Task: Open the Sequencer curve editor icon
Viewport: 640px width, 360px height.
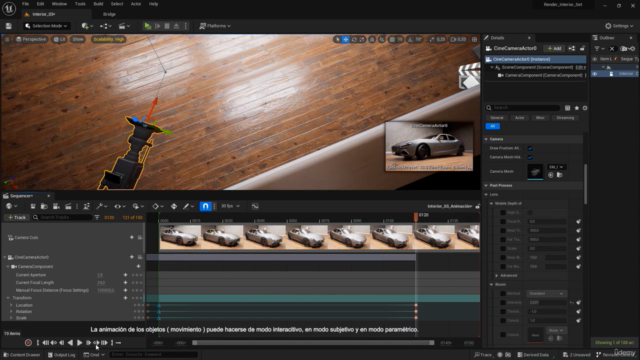Action: point(255,206)
